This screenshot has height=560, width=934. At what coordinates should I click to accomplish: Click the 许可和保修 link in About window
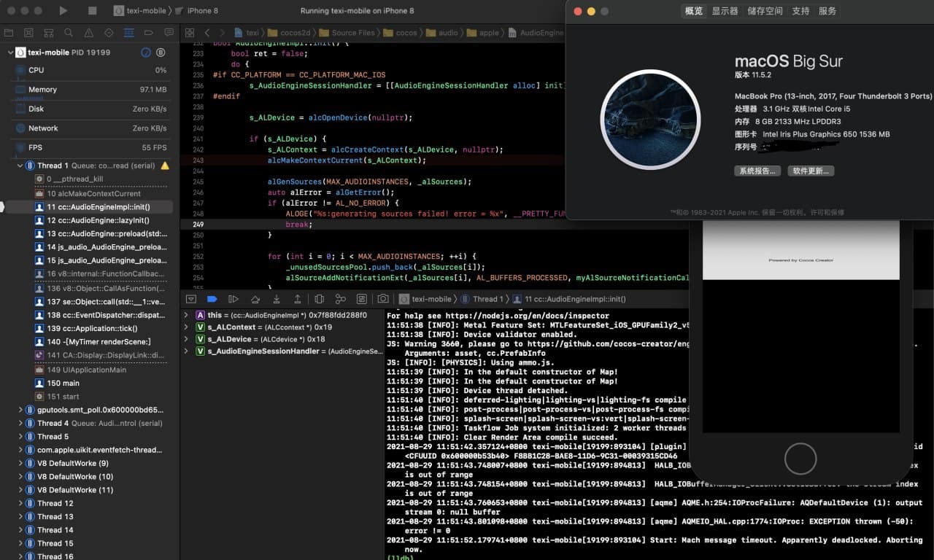pos(827,212)
